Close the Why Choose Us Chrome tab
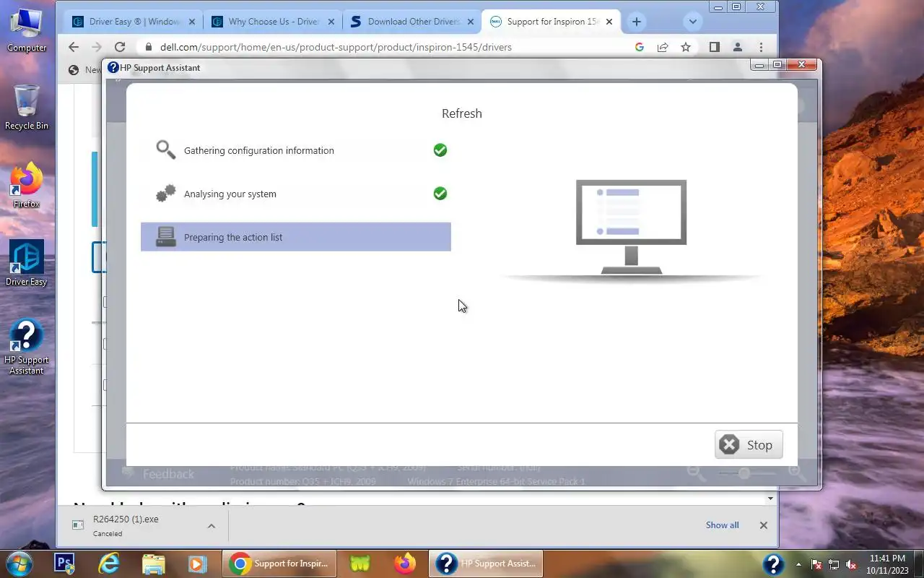 tap(331, 22)
